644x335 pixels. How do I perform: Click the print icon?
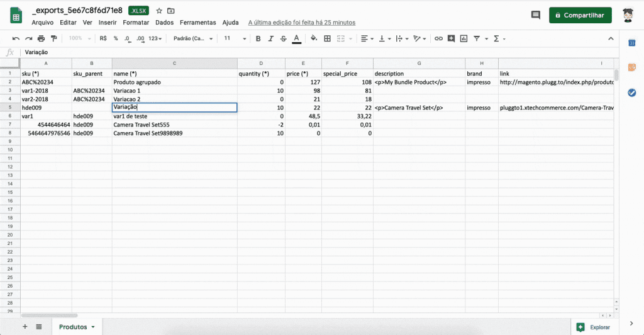41,38
